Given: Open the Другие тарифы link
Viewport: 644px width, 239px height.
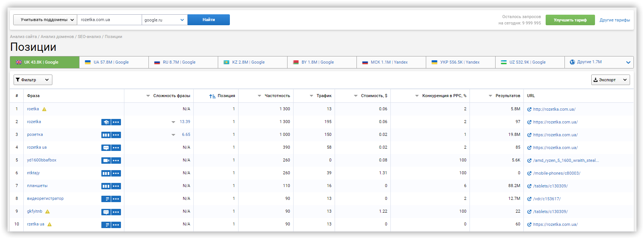Looking at the screenshot, I should pyautogui.click(x=615, y=20).
